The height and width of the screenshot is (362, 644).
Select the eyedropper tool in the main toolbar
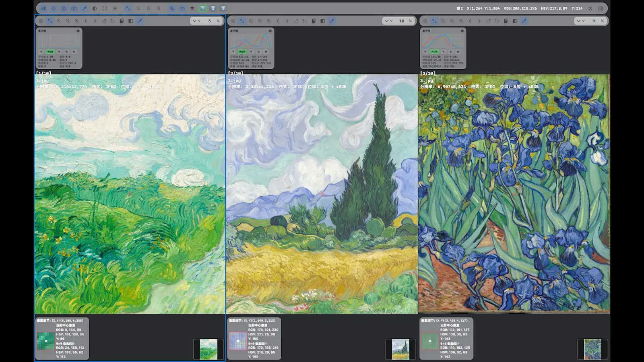point(84,8)
